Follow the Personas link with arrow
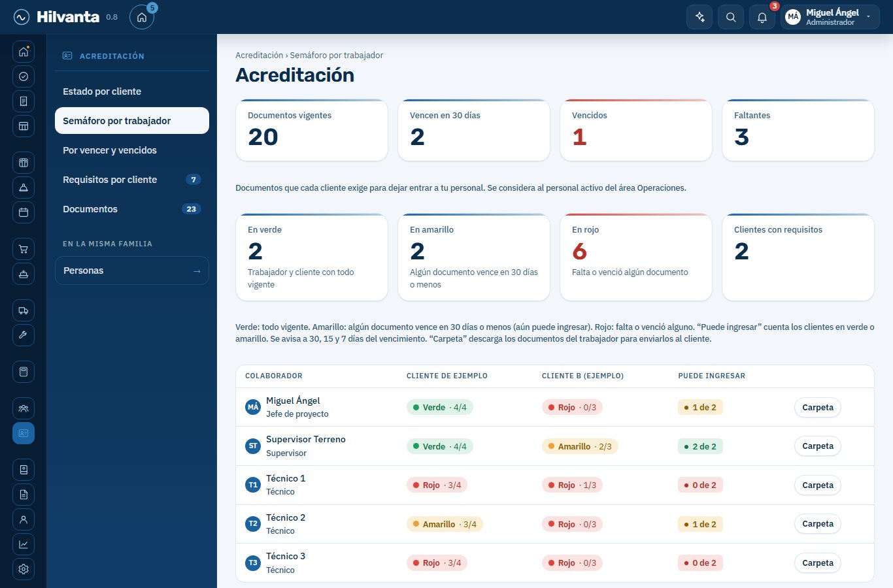This screenshot has height=588, width=893. pos(132,270)
